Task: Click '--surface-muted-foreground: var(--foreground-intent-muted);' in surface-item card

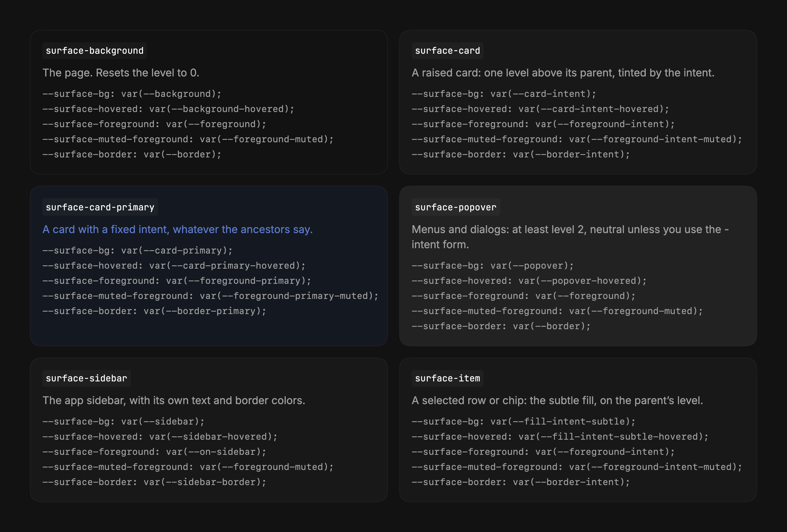Action: [577, 467]
